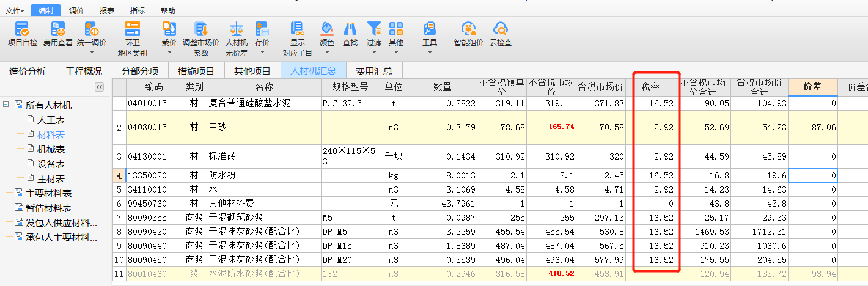The width and height of the screenshot is (868, 286).
Task: Click the 含税市场价 column header
Action: click(x=601, y=87)
